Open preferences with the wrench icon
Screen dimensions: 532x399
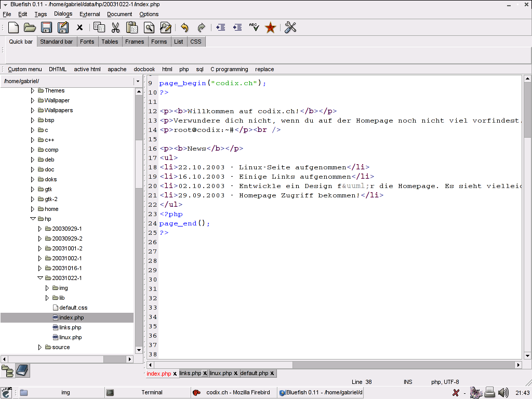point(290,28)
